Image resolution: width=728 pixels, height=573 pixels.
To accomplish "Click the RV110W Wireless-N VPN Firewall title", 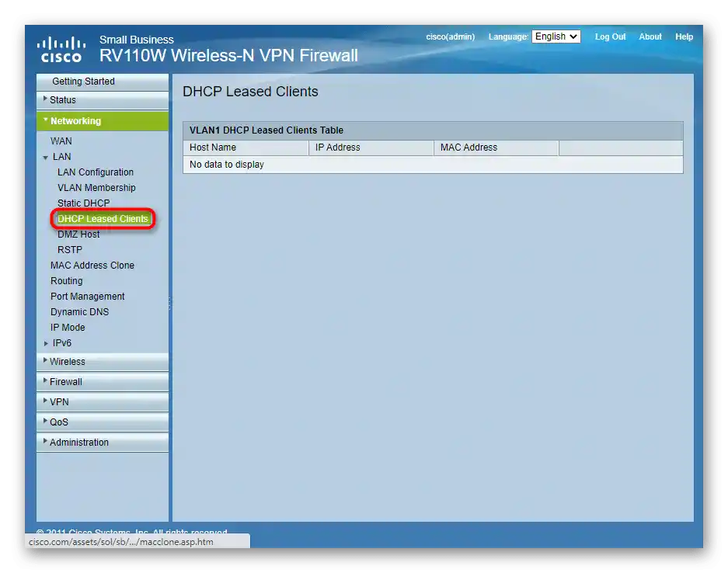I will point(228,56).
